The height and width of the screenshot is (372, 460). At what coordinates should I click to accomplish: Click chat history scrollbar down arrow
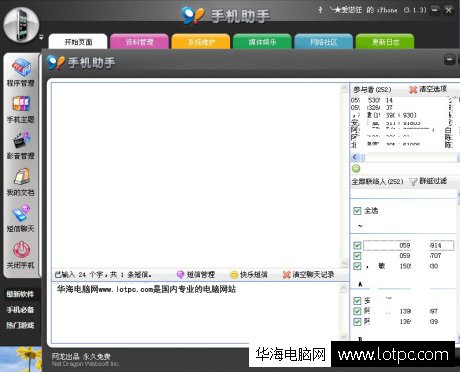coord(344,263)
